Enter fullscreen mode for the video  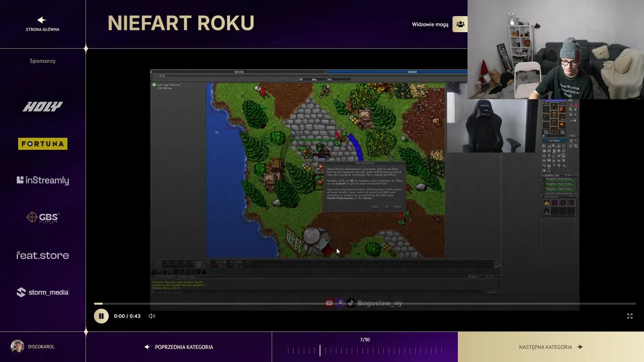click(x=629, y=316)
